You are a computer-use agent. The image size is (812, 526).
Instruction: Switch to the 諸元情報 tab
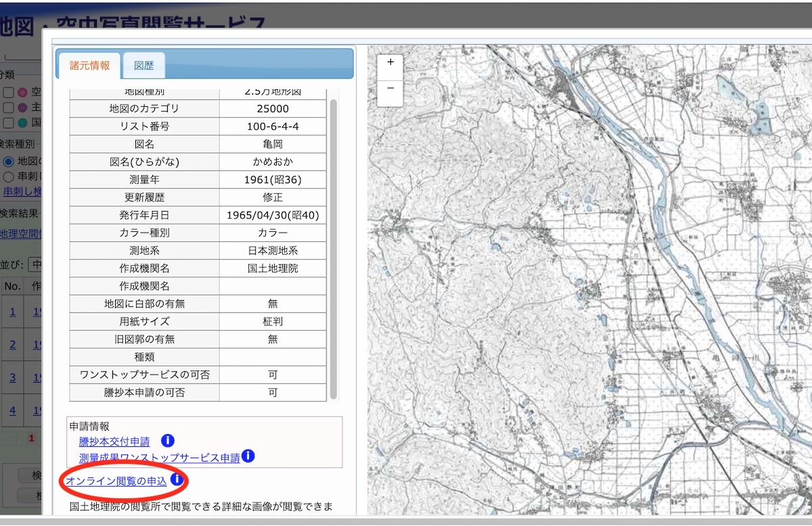(89, 66)
